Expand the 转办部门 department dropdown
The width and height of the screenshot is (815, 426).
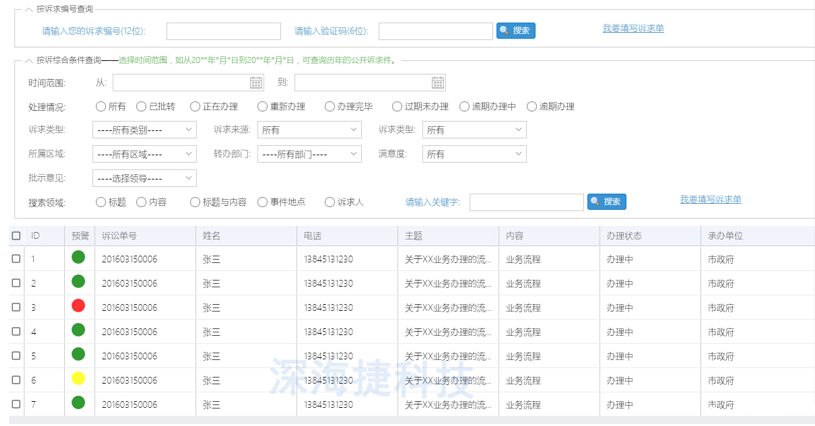coord(308,154)
